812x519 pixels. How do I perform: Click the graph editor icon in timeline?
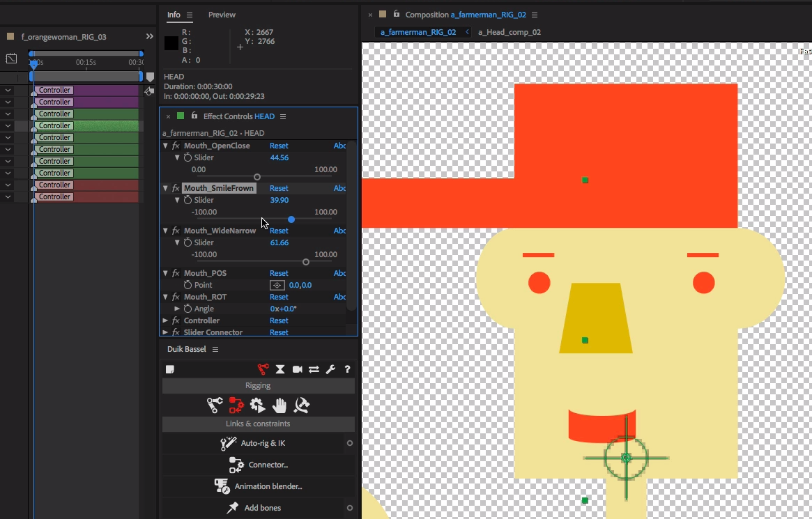(11, 59)
